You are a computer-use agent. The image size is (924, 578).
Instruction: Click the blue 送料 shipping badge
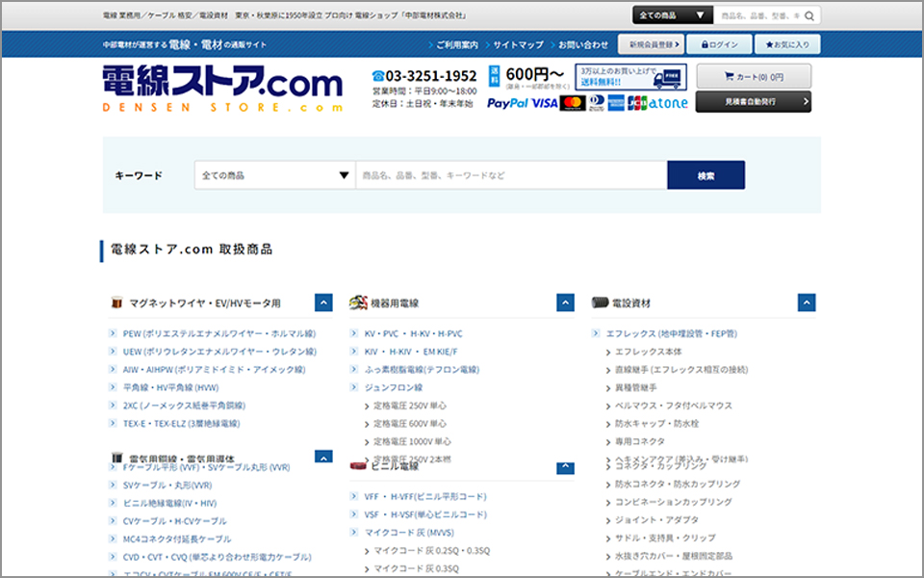(x=495, y=76)
